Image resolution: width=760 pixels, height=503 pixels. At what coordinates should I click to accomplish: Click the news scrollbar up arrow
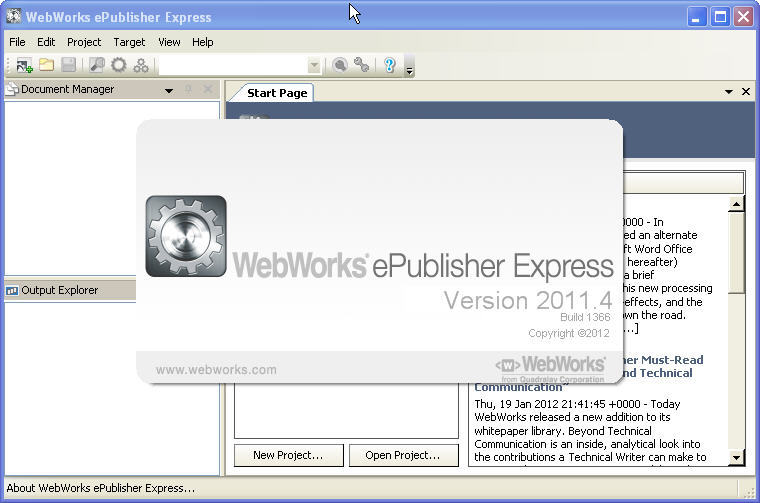736,204
